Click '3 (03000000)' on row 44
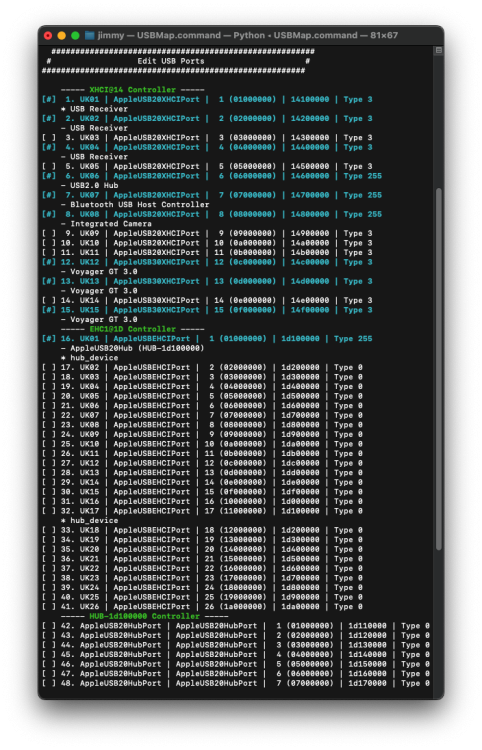The image size is (482, 750). pyautogui.click(x=305, y=645)
